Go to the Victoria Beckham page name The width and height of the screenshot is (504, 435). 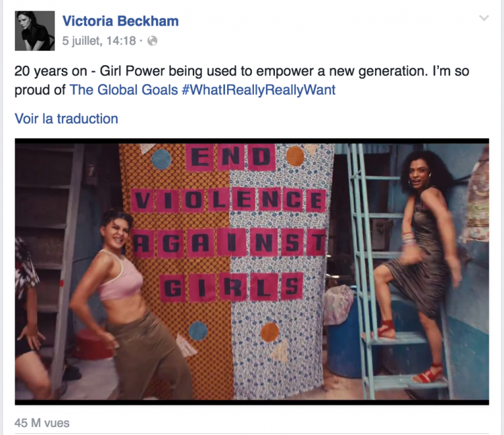click(120, 21)
